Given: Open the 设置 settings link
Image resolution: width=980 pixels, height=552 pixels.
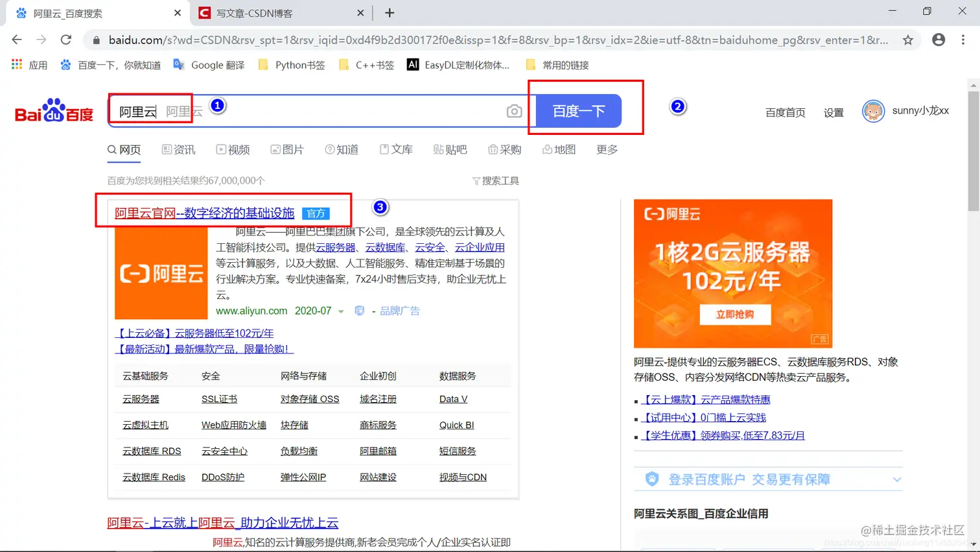Looking at the screenshot, I should point(834,112).
